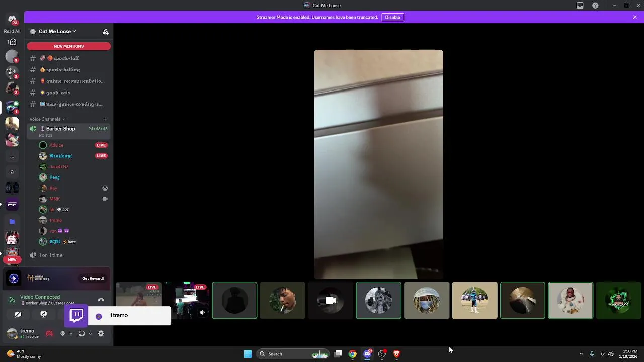Open the first LIVE stream thumbnail

pos(138,301)
